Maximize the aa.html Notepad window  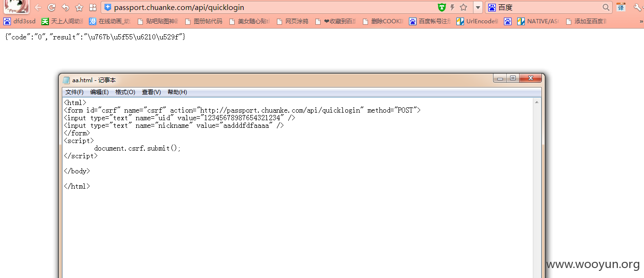point(513,78)
